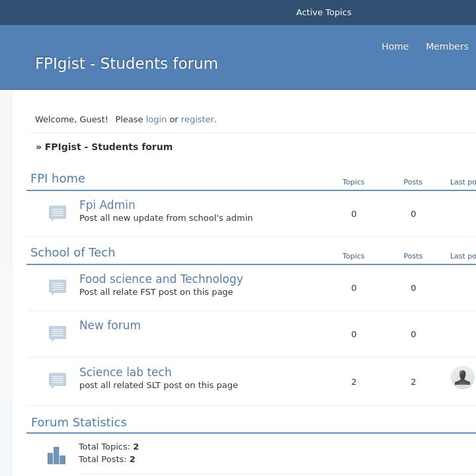
Task: Click the login link
Action: coord(156,120)
